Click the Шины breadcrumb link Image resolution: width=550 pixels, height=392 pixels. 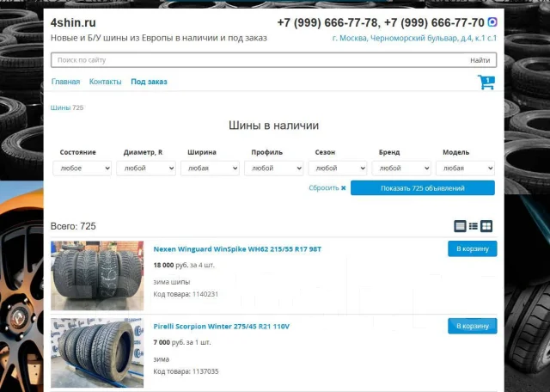60,107
